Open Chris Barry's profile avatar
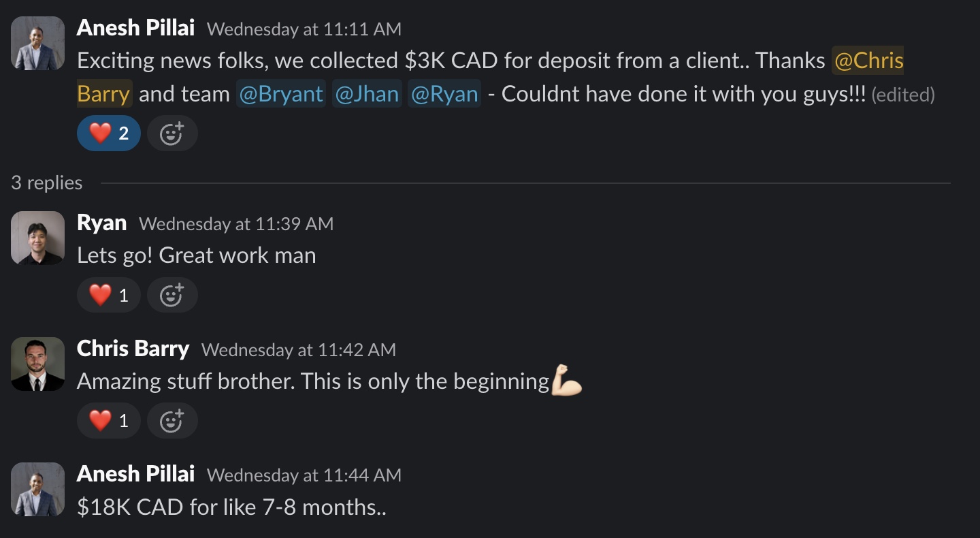 pyautogui.click(x=38, y=364)
